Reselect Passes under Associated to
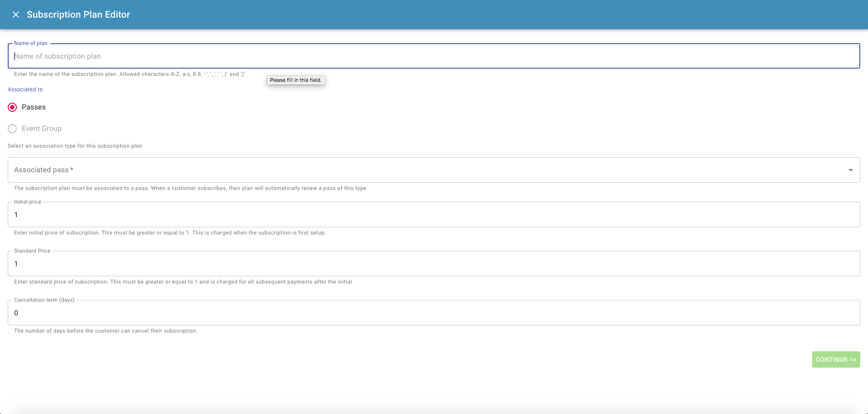The width and height of the screenshot is (868, 414). click(12, 107)
